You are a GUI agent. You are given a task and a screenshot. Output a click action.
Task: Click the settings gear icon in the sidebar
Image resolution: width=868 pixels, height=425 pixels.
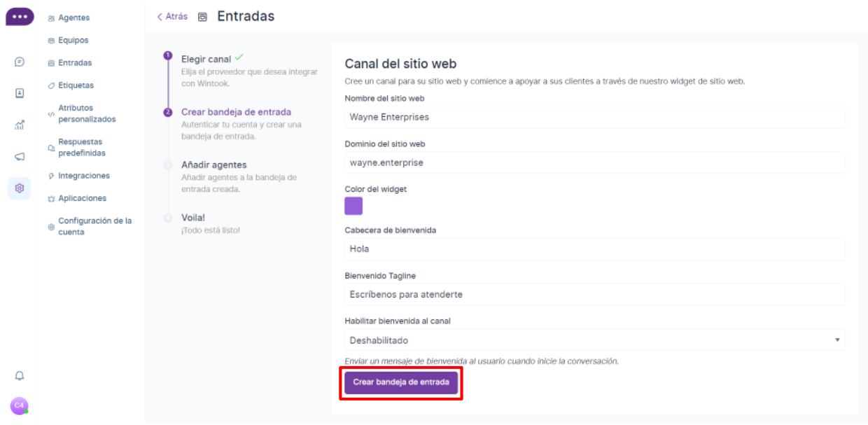tap(20, 188)
